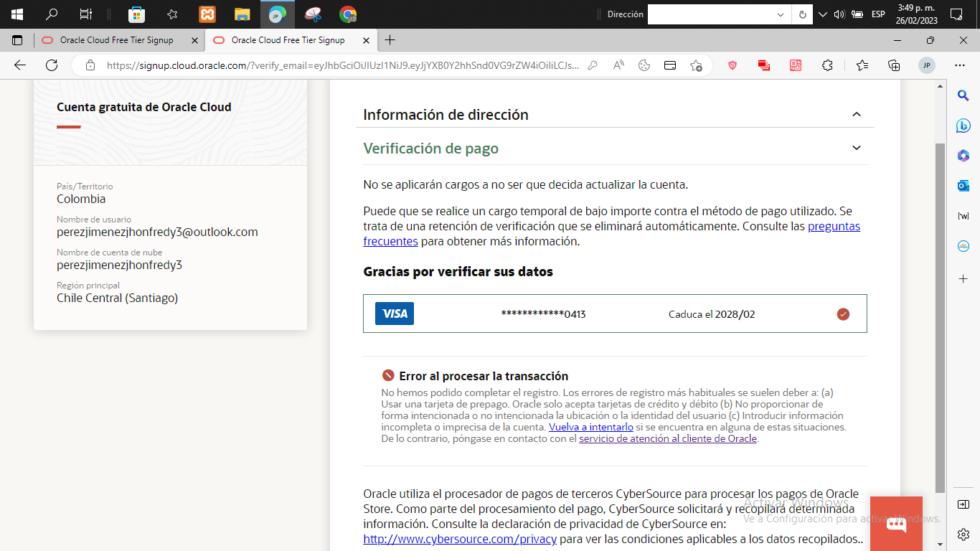Expand Verificación de pago section chevron
Screen dimensions: 980x551
pyautogui.click(x=856, y=148)
